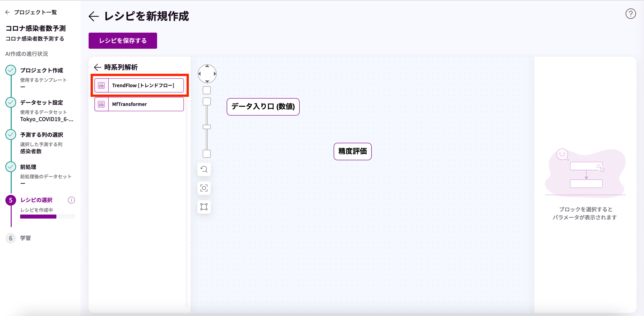Image resolution: width=644 pixels, height=316 pixels.
Task: Select the 精度評価 node
Action: [352, 152]
